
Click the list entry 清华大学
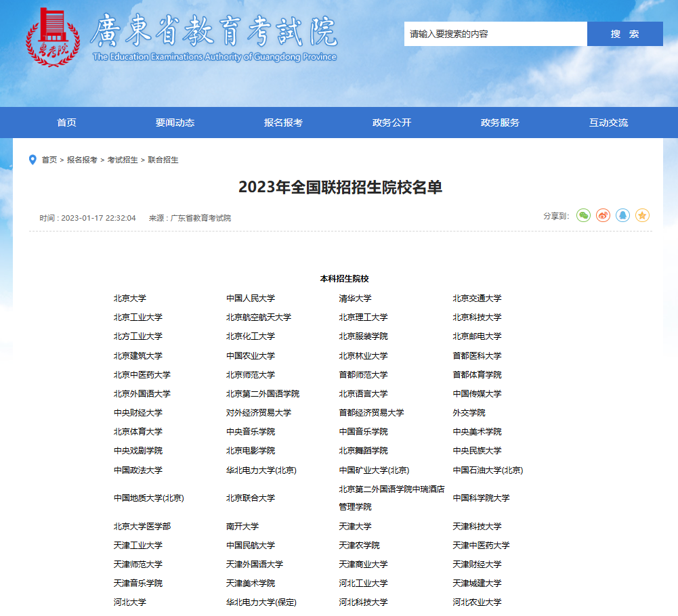coord(355,299)
